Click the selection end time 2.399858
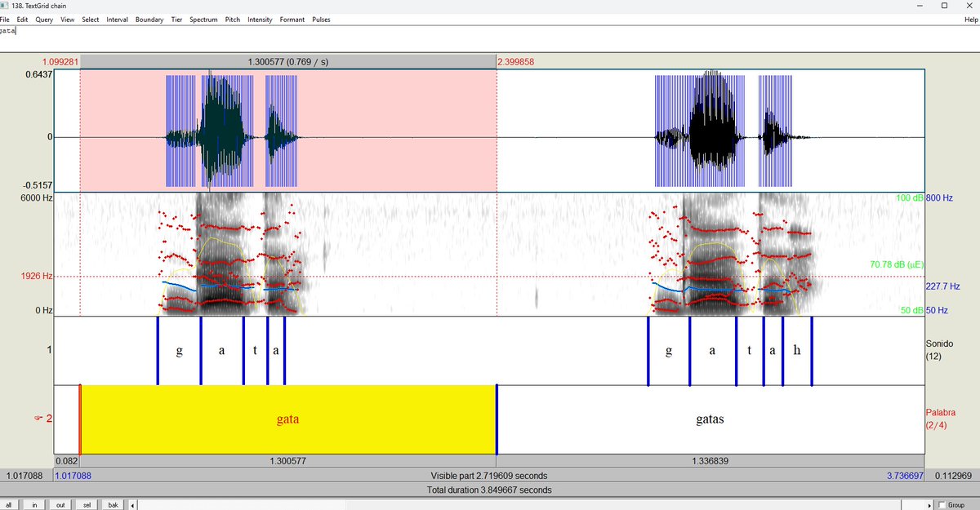 pyautogui.click(x=515, y=61)
